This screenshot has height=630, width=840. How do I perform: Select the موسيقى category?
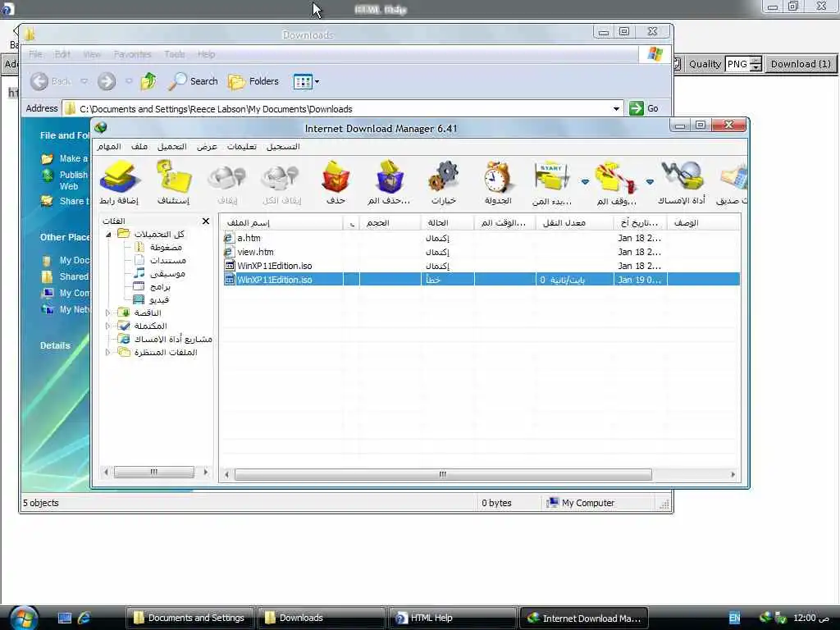pos(167,273)
